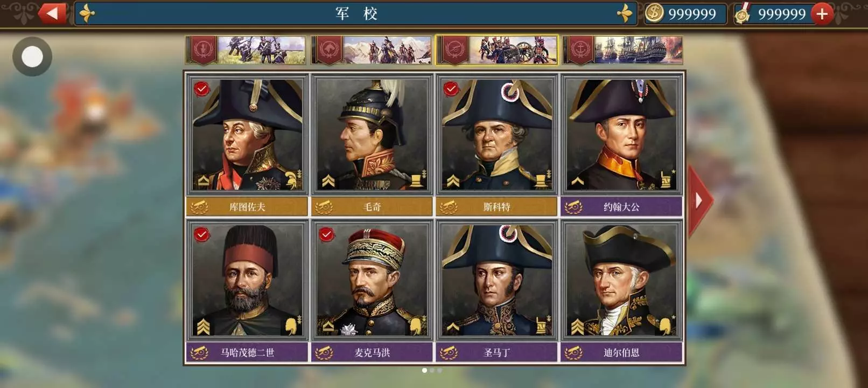Toggle the red checkmark on 库图佐夫 portrait
Screen dimensions: 868x388
[x=202, y=88]
